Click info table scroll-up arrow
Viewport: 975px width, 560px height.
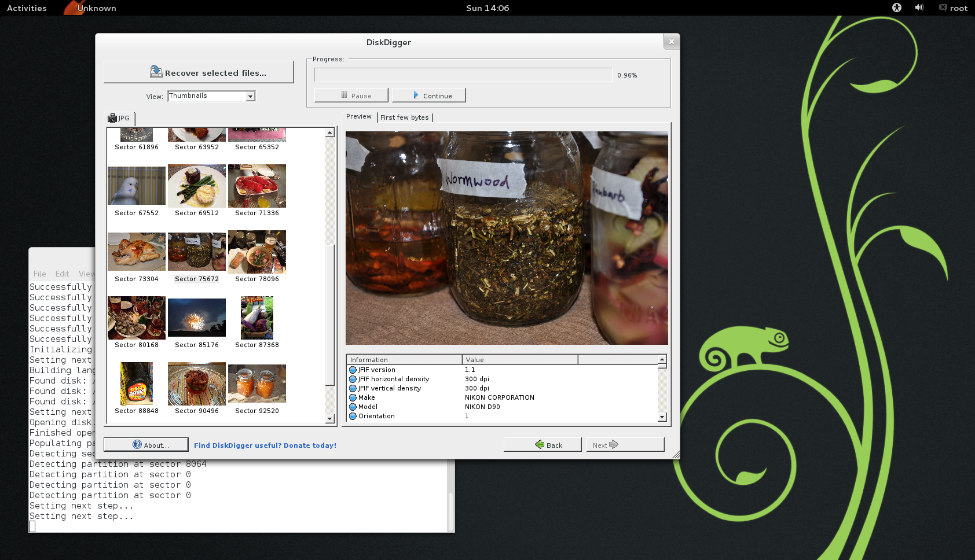[662, 360]
